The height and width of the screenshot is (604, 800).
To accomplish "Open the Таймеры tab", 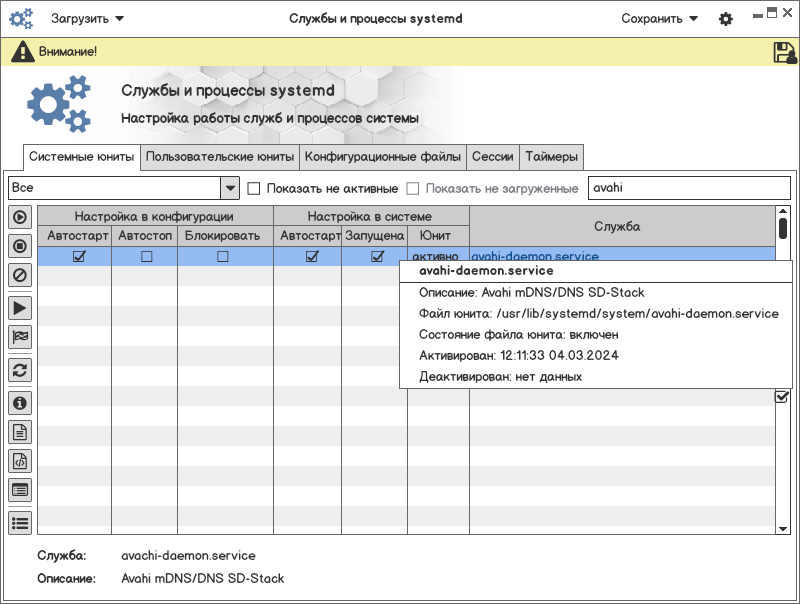I will [x=551, y=157].
